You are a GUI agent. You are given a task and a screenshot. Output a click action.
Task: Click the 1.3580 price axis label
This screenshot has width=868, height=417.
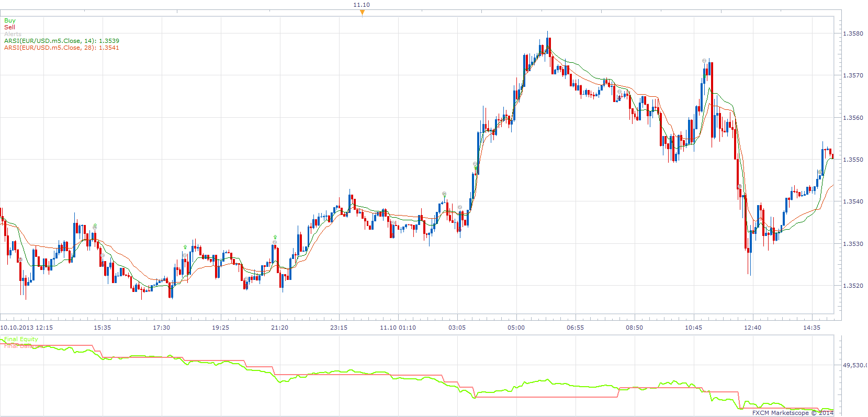tap(853, 33)
